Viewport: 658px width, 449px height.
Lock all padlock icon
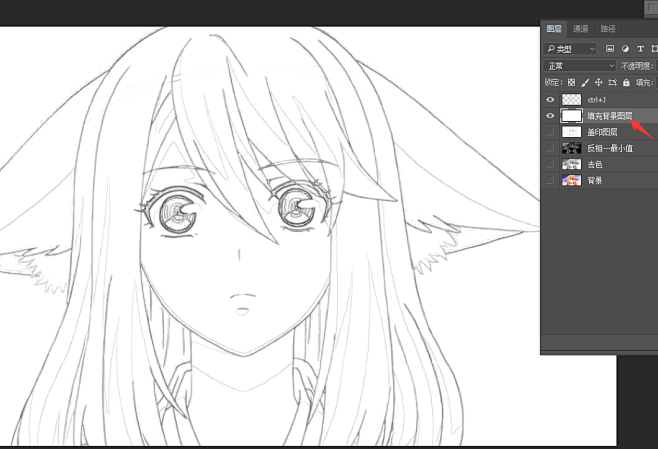click(626, 83)
